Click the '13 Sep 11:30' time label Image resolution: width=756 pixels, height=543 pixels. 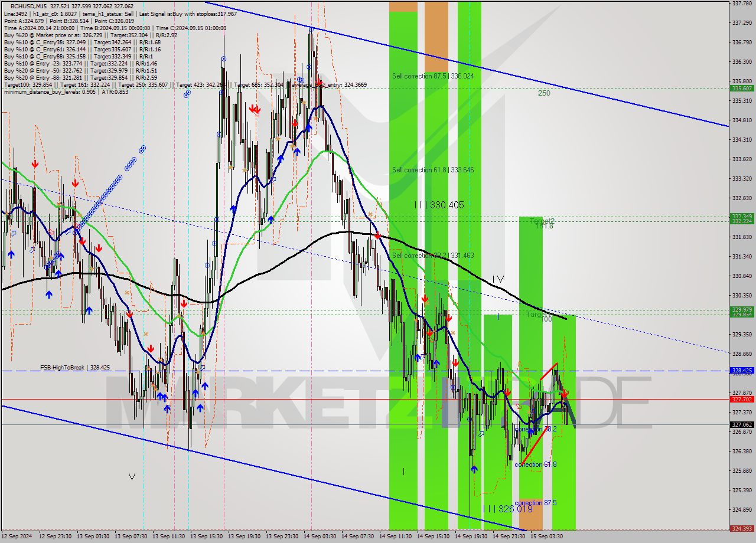(169, 537)
